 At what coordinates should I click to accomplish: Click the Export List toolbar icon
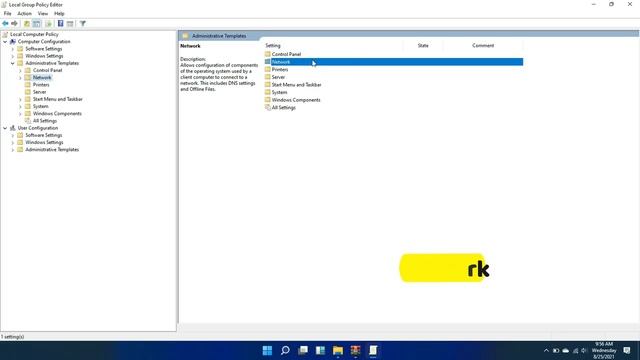(x=49, y=24)
